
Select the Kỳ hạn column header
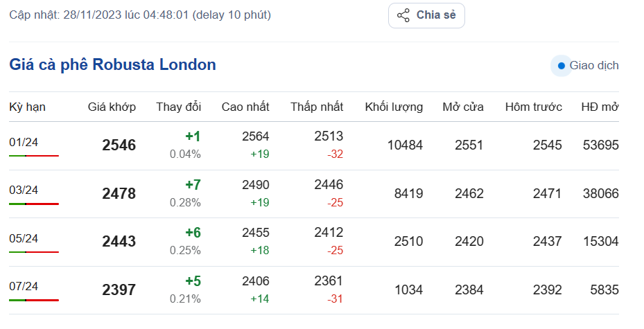(x=27, y=107)
